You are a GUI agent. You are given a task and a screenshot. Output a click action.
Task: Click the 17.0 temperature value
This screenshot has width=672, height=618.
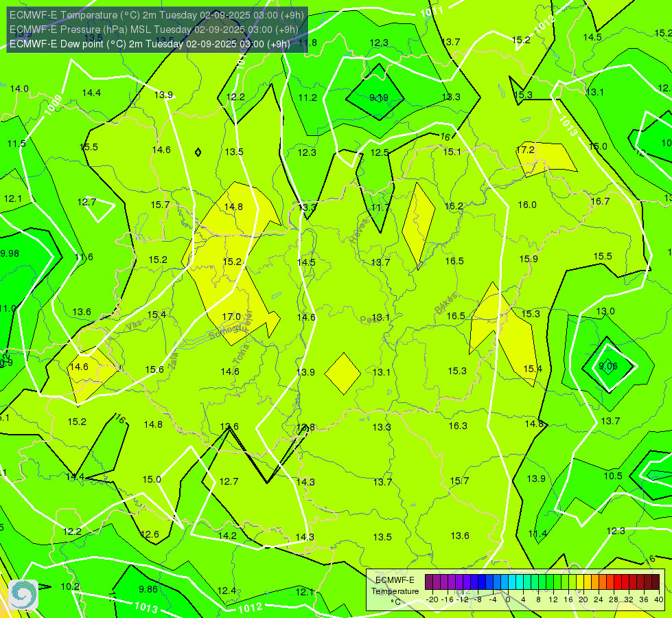click(231, 317)
